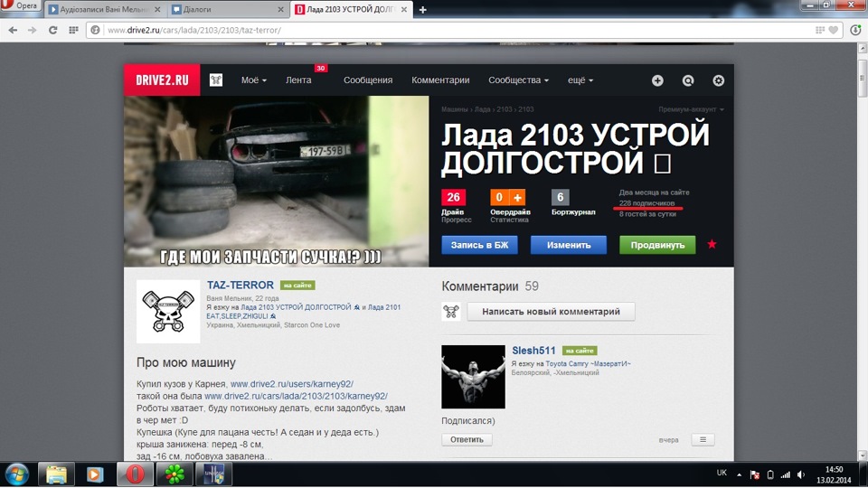Open site search magnifier icon
The width and height of the screenshot is (868, 488).
tap(687, 80)
